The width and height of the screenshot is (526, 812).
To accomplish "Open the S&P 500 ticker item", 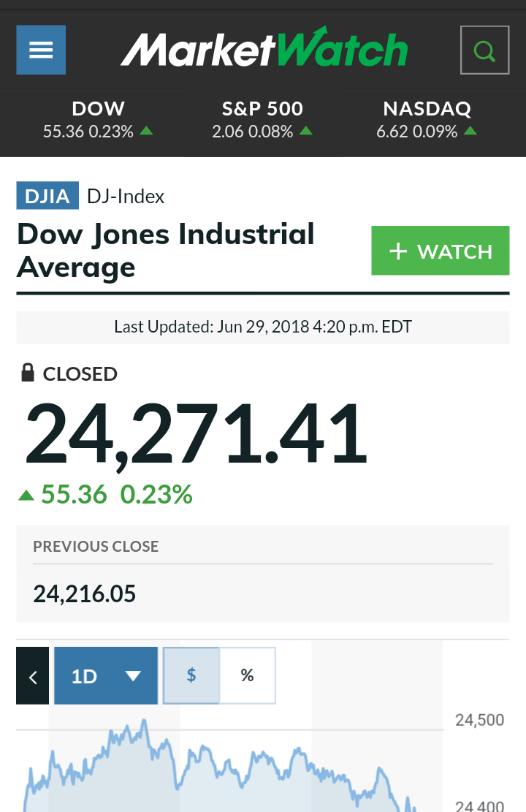I will point(262,120).
